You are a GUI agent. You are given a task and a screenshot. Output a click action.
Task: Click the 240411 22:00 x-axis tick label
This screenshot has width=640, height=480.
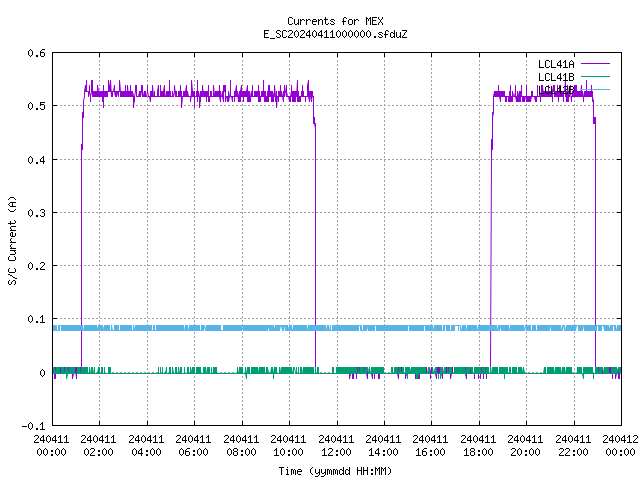(x=573, y=446)
